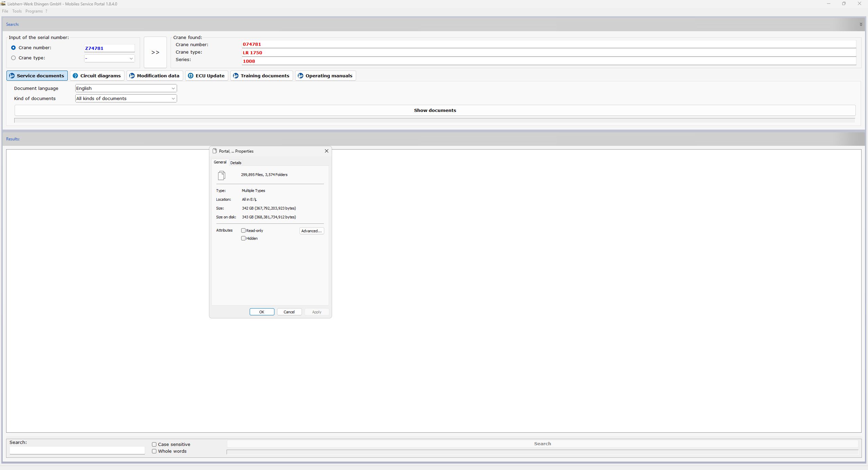Click the multi-file icon in the Properties dialog

[x=221, y=175]
